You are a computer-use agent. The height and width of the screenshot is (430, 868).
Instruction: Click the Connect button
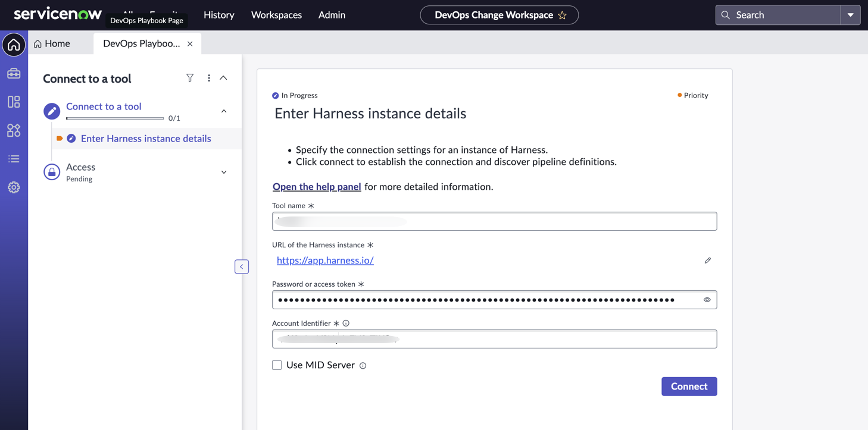pyautogui.click(x=689, y=387)
